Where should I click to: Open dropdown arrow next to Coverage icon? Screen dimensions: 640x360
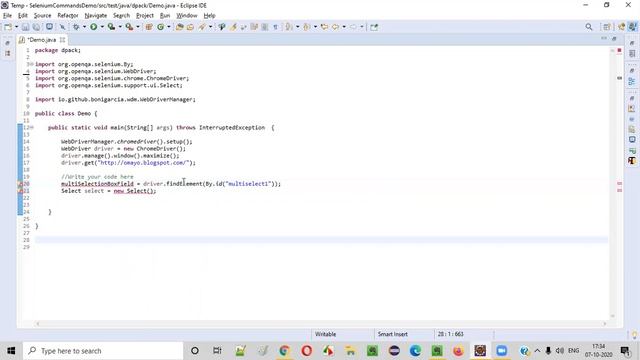[120, 27]
